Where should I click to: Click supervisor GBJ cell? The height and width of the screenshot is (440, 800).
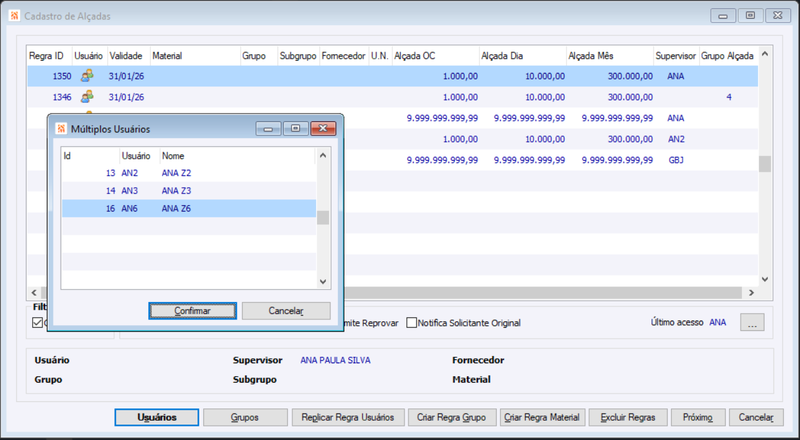(676, 160)
